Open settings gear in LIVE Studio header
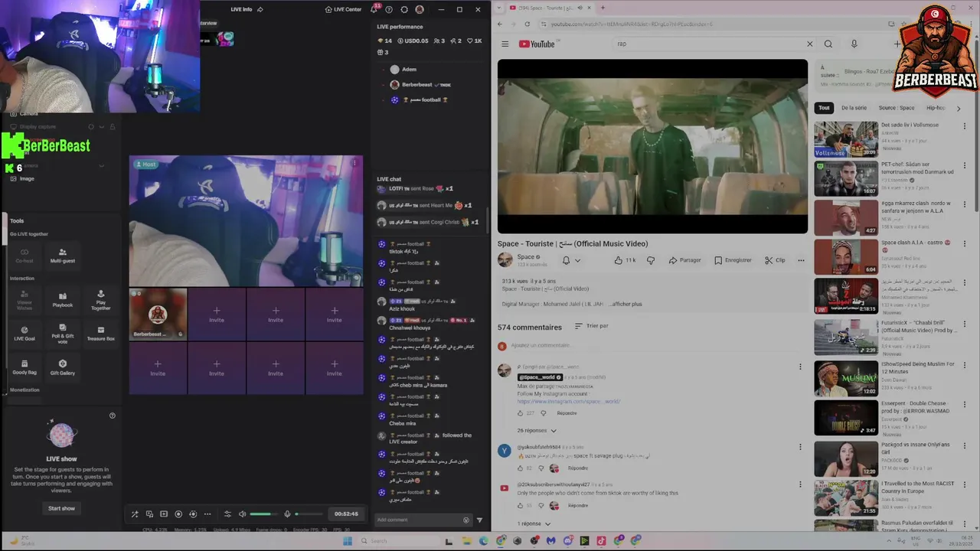 [404, 9]
